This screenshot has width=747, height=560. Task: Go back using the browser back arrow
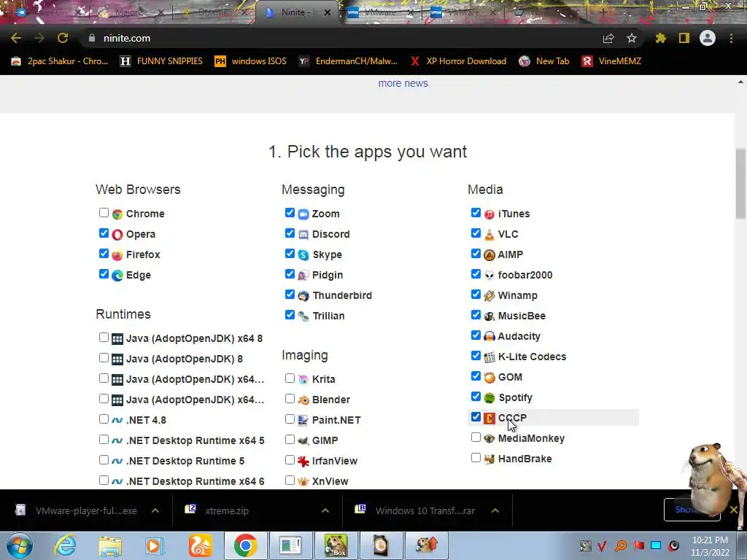click(16, 38)
